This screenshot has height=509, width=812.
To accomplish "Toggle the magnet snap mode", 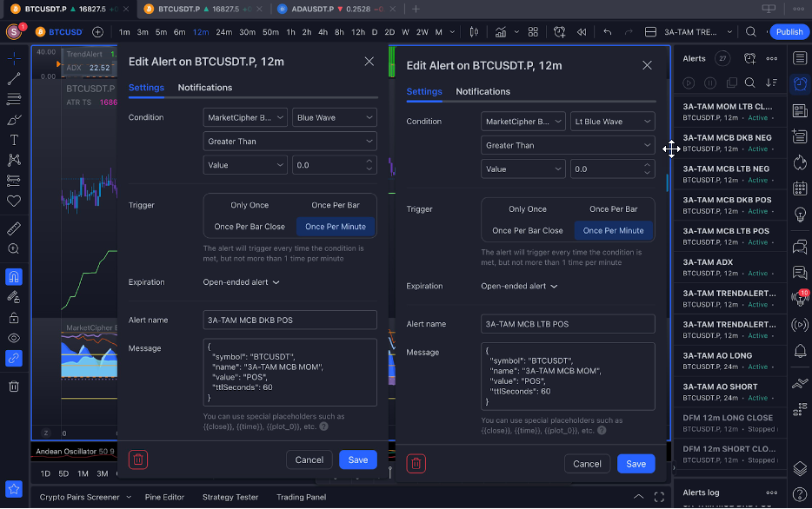I will click(x=14, y=277).
